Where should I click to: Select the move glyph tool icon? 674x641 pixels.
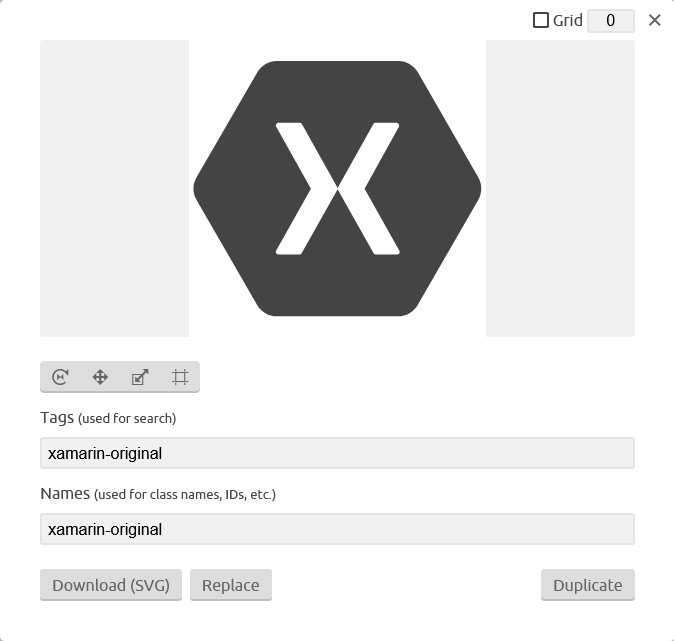click(100, 377)
